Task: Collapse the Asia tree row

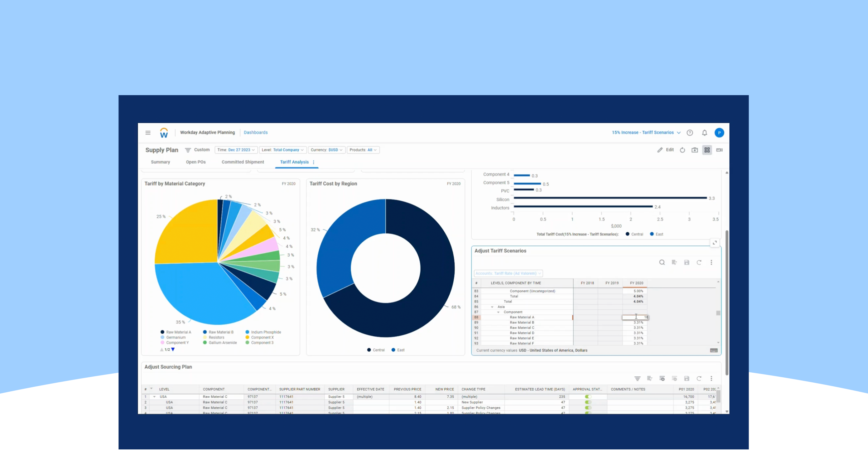Action: 492,307
